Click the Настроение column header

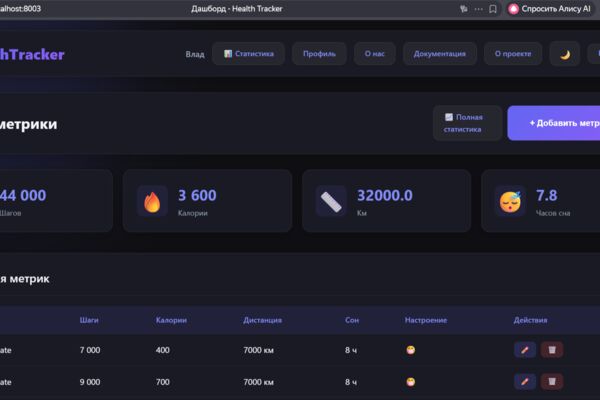point(426,320)
